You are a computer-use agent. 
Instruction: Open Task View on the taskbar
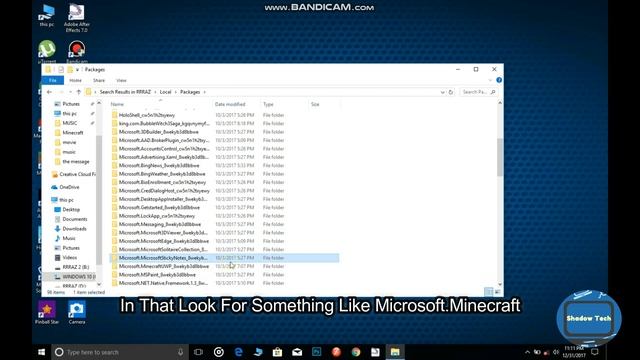pyautogui.click(x=198, y=352)
